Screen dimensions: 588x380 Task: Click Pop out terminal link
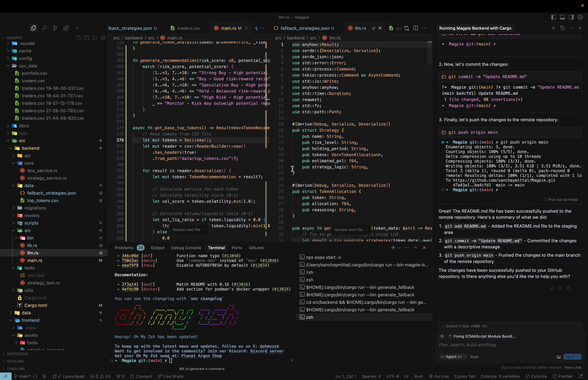(x=560, y=200)
